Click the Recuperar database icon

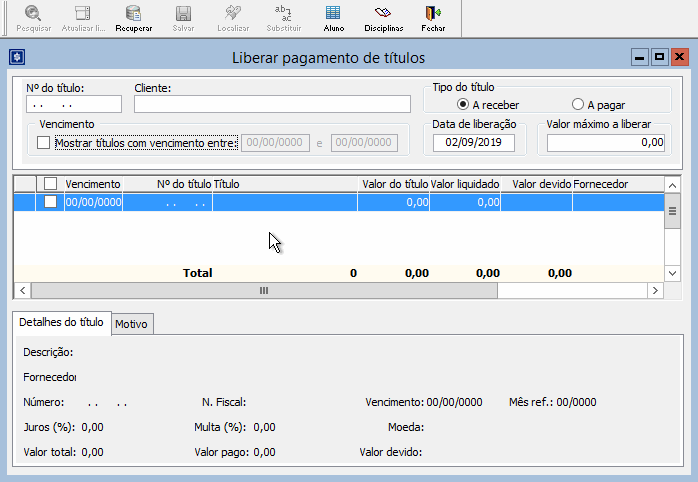pos(133,14)
